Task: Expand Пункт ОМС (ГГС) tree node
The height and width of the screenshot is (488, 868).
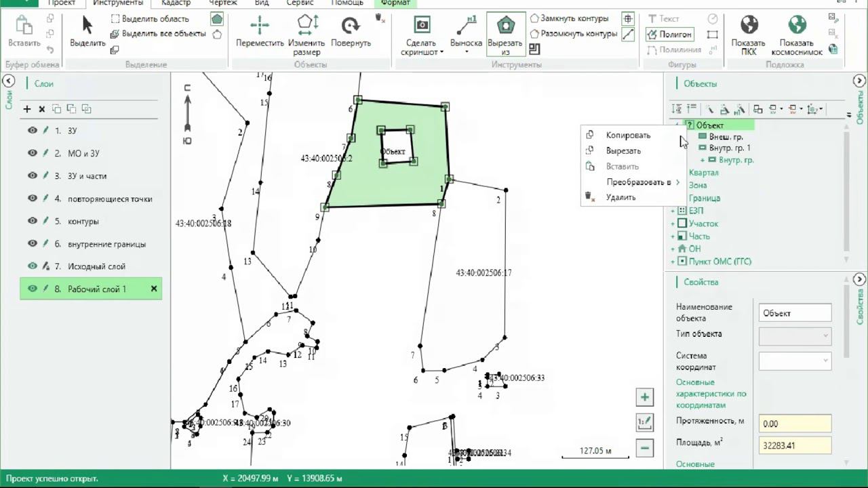Action: pos(673,262)
